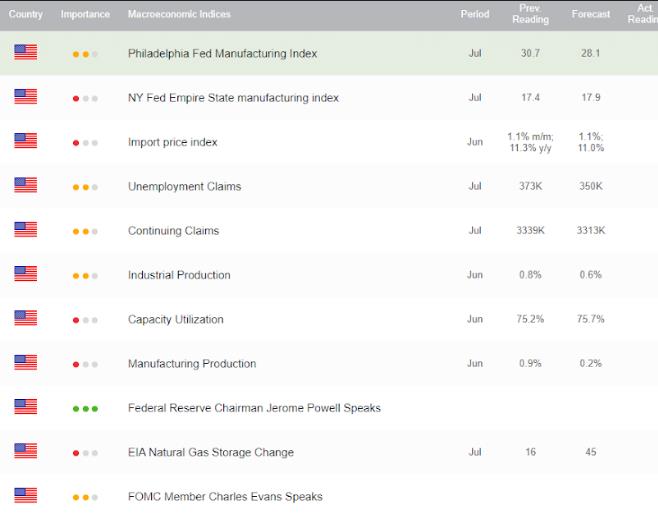
Task: Open the Import price index entry
Action: [172, 142]
